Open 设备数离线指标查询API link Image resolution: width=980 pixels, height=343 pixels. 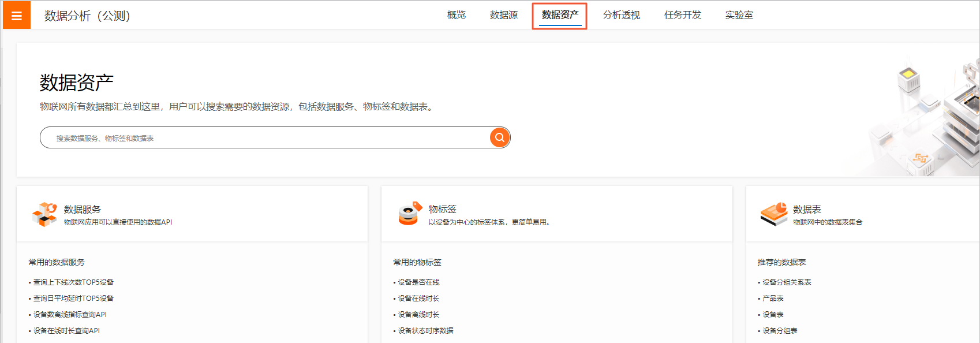pyautogui.click(x=70, y=315)
